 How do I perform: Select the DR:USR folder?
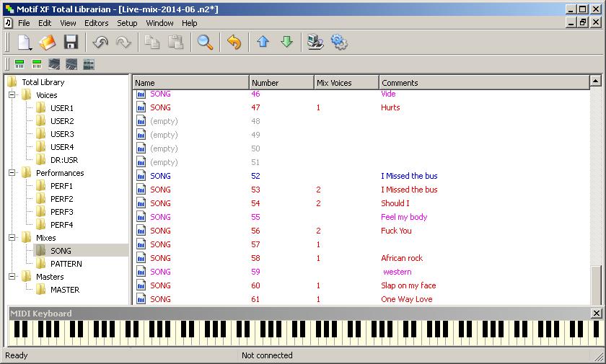click(x=64, y=160)
